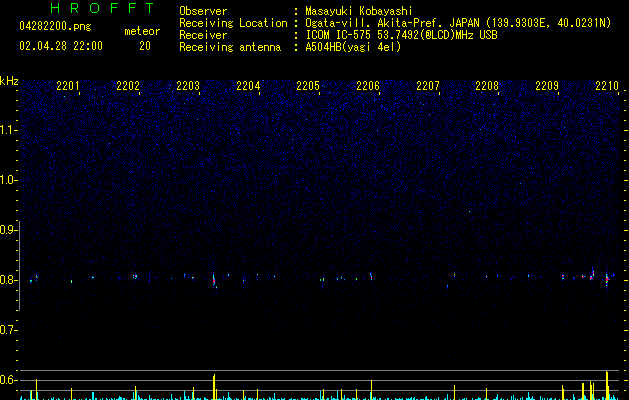Select the filename 04282200.png

[55, 27]
